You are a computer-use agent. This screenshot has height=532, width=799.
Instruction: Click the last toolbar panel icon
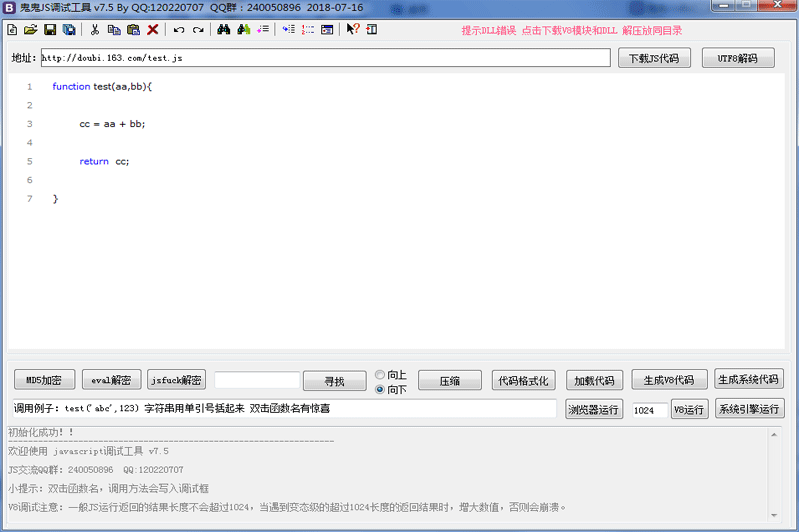[x=372, y=30]
